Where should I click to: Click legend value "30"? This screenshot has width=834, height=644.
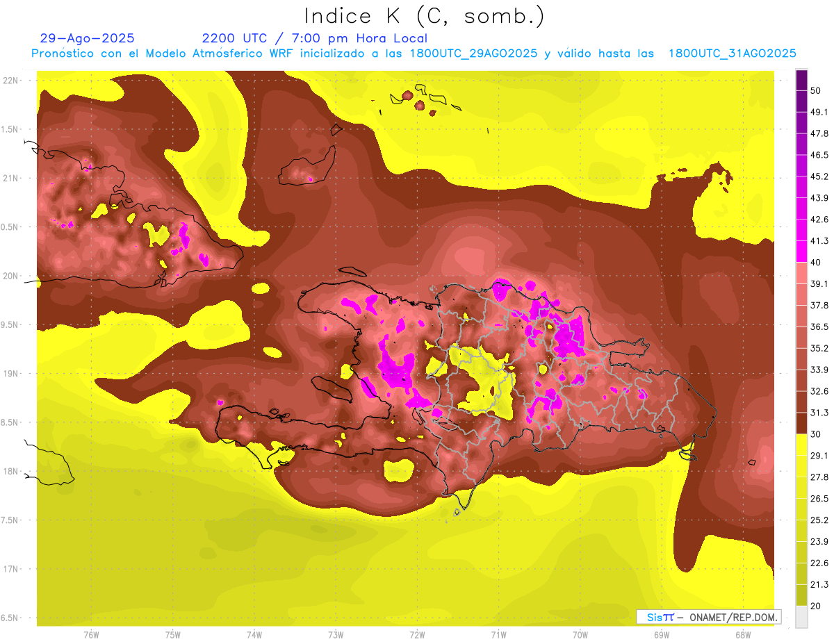[x=816, y=434]
